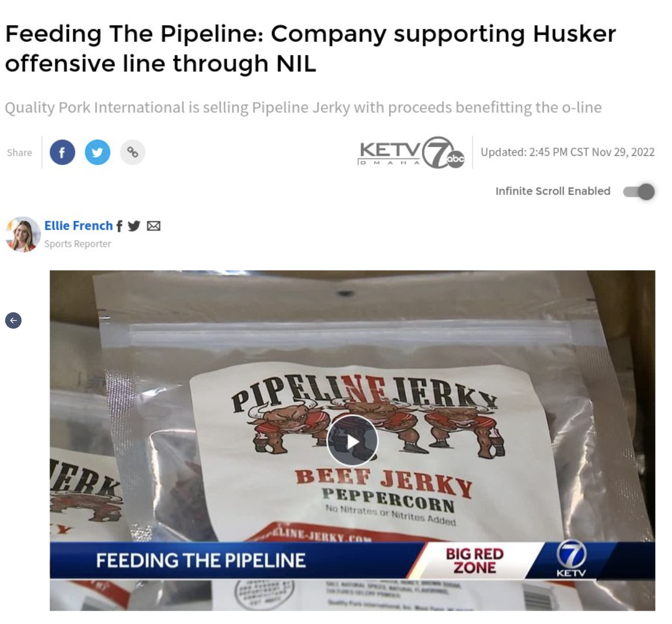Copy article link with chain icon
The height and width of the screenshot is (624, 672).
point(132,152)
